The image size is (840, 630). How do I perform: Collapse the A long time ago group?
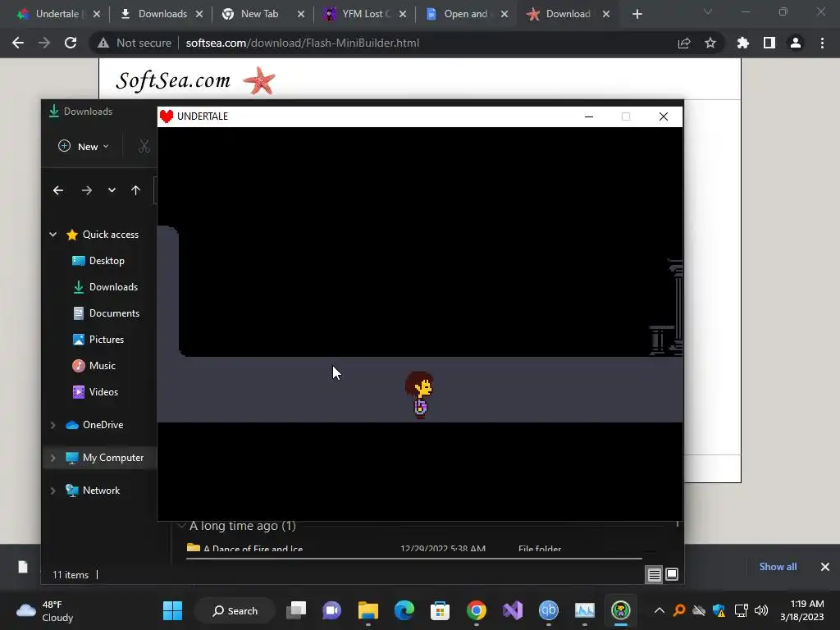point(181,526)
